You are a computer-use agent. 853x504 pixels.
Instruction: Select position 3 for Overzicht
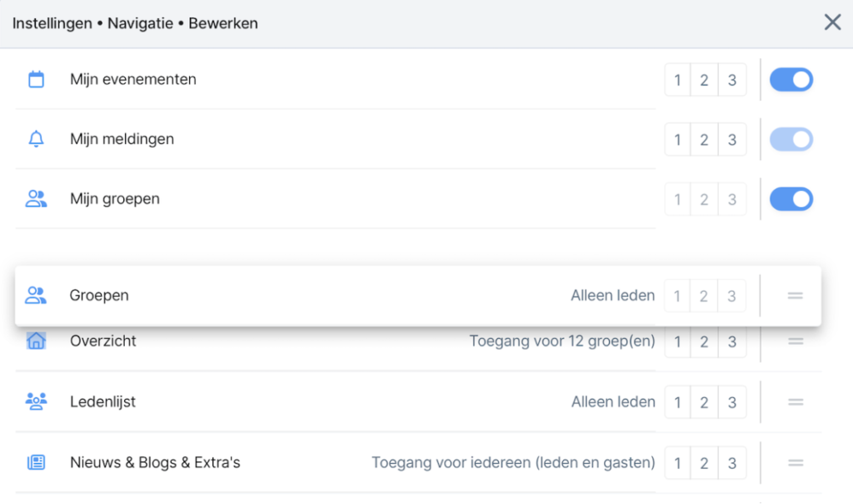coord(732,342)
